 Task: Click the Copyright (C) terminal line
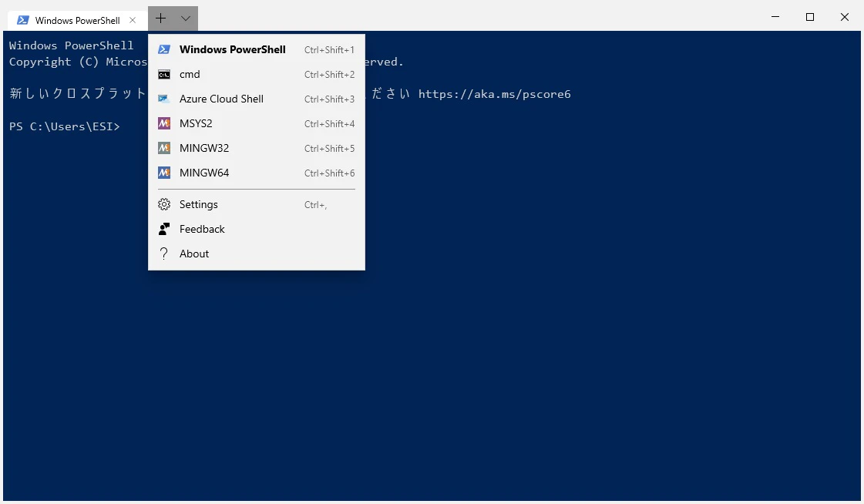[79, 62]
